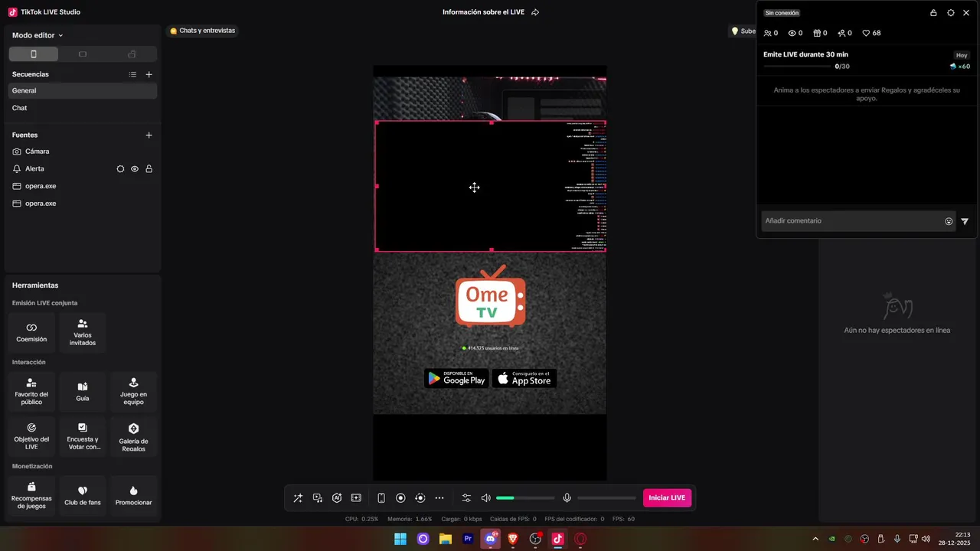Toggle the phone preview in toolbar
This screenshot has width=980, height=551.
pyautogui.click(x=381, y=498)
